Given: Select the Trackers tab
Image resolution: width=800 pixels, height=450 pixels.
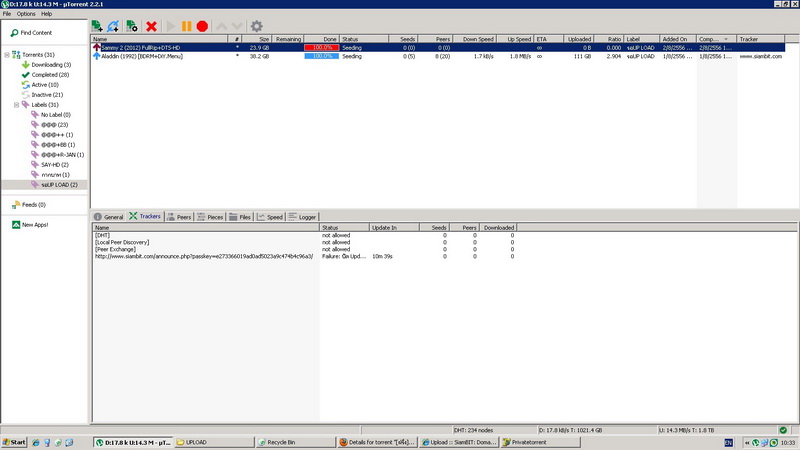Looking at the screenshot, I should (x=145, y=216).
